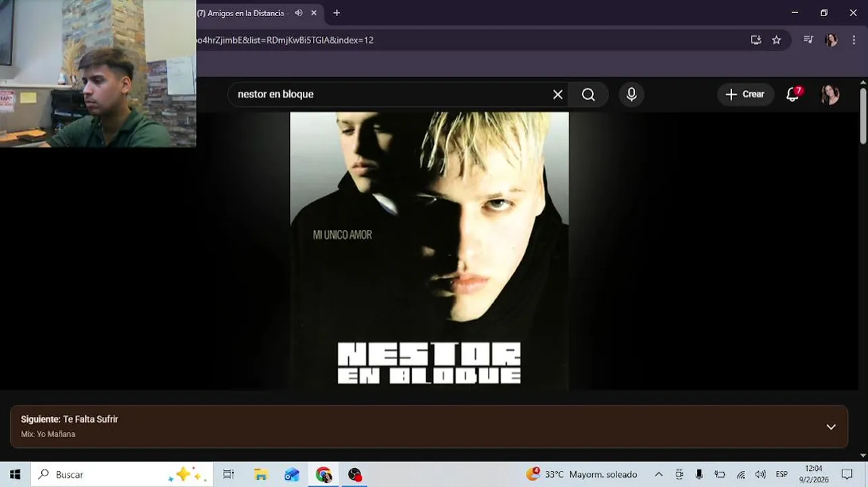Open the recorder app taskbar icon
The height and width of the screenshot is (487, 868).
tap(355, 474)
